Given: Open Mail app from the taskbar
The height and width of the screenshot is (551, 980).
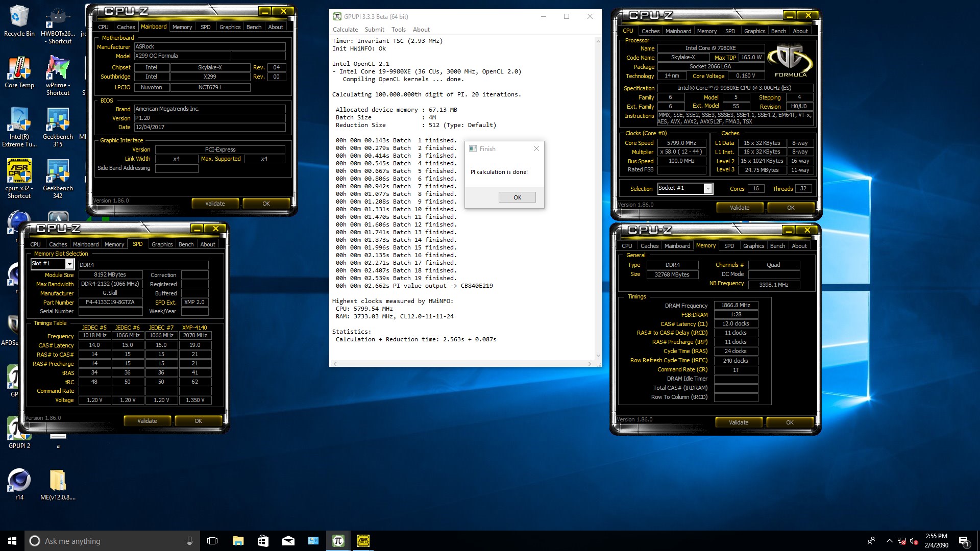Looking at the screenshot, I should pos(288,541).
